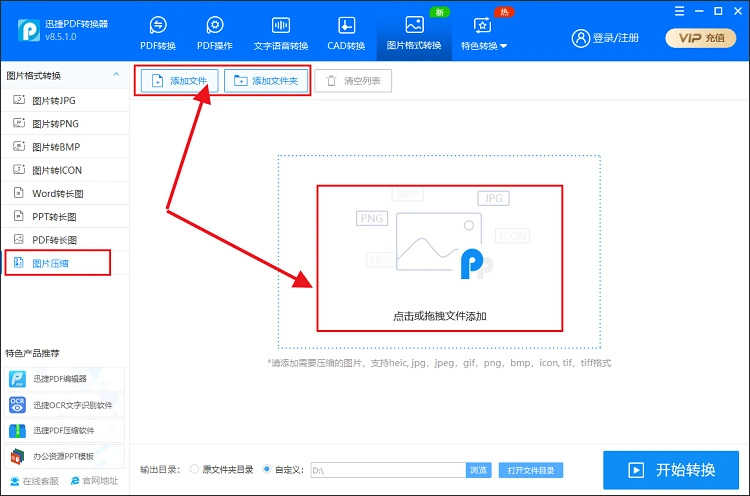Select 图片转BMP in sidebar
This screenshot has height=496, width=750.
point(65,147)
